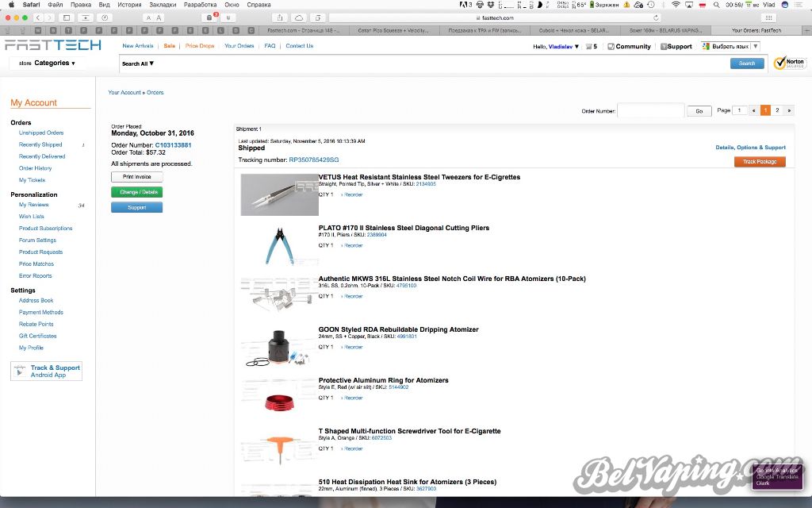Open the VETUS tweezers product thumbnail

(280, 195)
